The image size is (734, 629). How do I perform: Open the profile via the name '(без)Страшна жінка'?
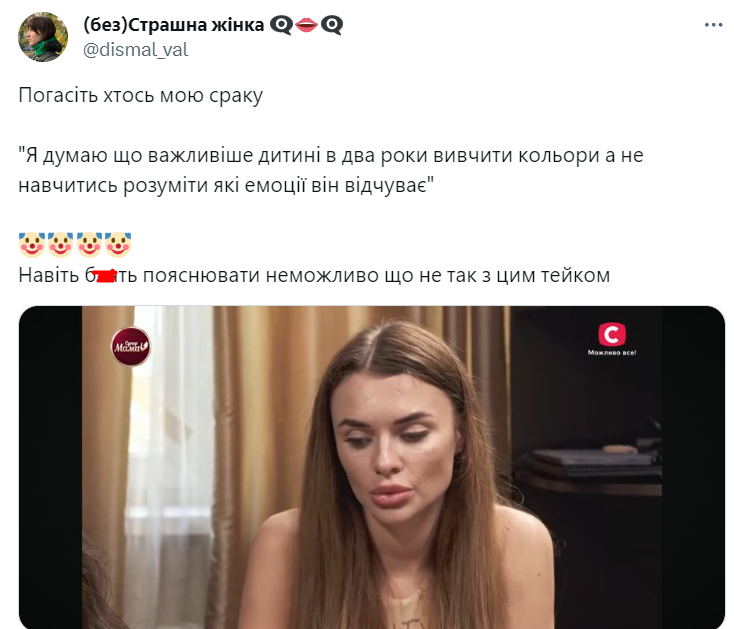174,24
